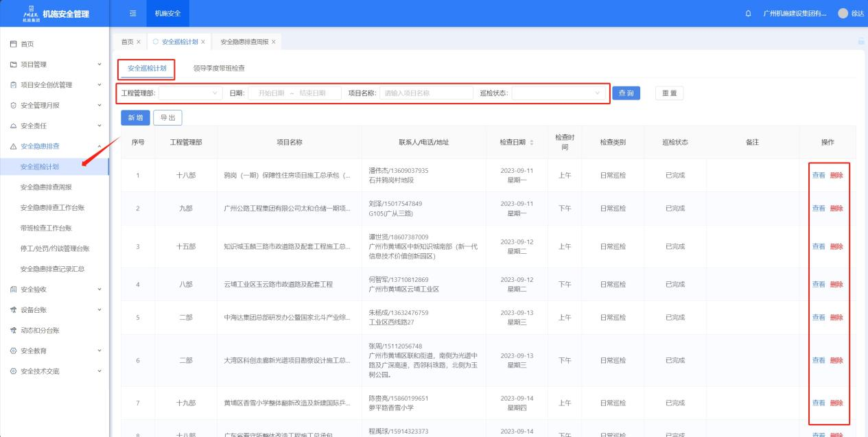Click 删除 for the 十八部 first row
Image resolution: width=868 pixels, height=437 pixels.
836,176
